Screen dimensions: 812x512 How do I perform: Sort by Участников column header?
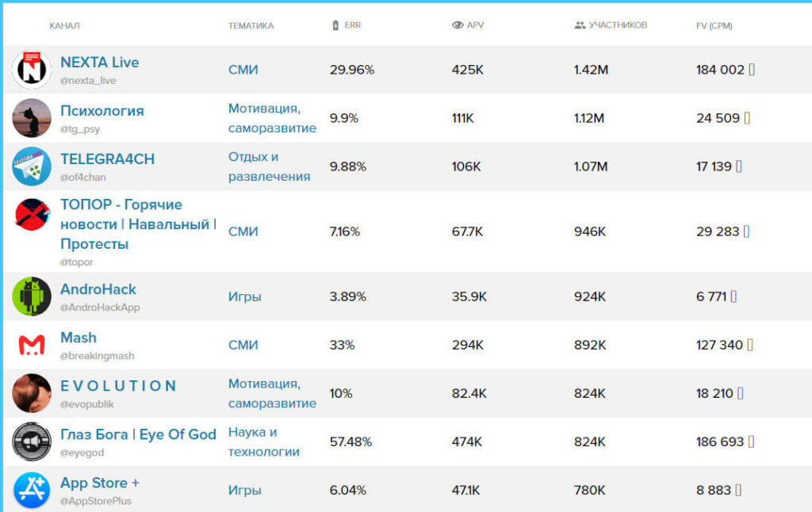tap(617, 25)
